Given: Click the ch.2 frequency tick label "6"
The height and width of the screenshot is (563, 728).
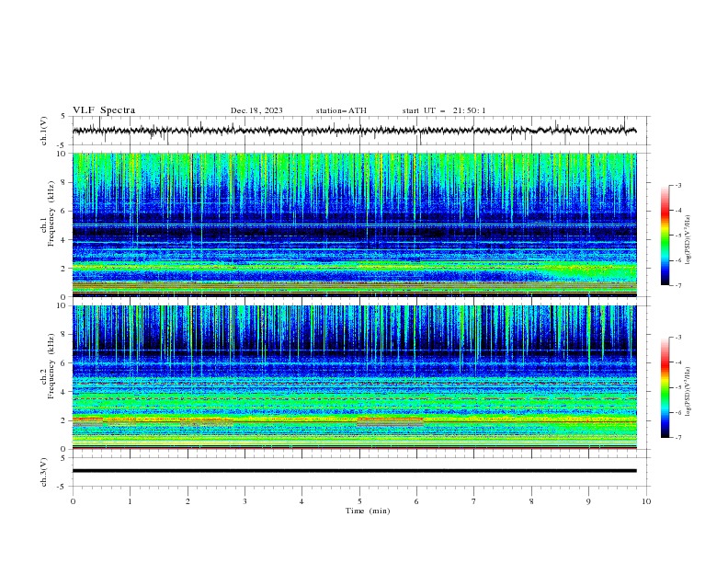Looking at the screenshot, I should click(65, 363).
